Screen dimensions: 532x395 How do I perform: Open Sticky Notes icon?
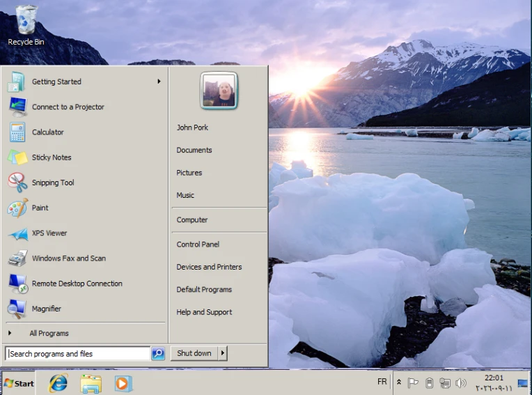(x=17, y=157)
